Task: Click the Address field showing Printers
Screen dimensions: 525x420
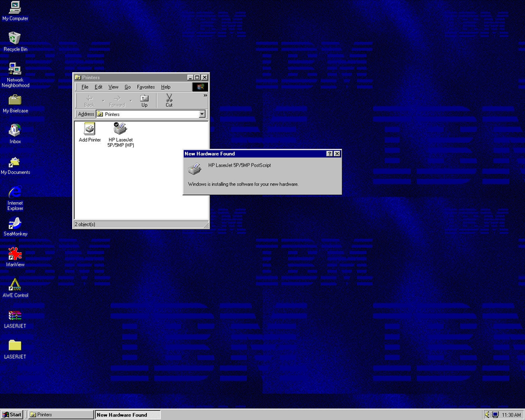Action: 151,114
